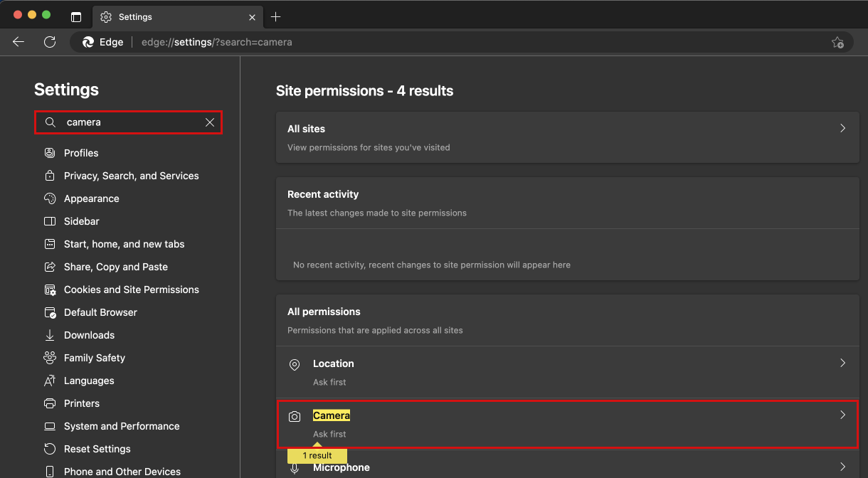Screen dimensions: 868x478
Task: Click the back navigation arrow
Action: [18, 42]
